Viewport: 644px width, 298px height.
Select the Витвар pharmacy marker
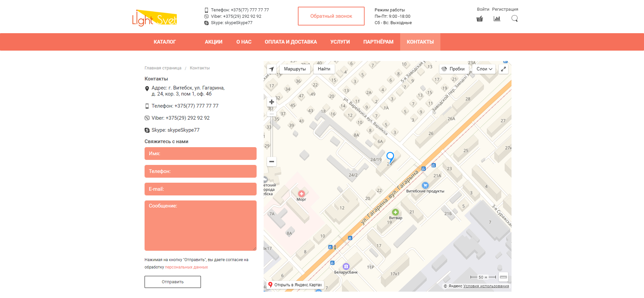click(x=395, y=212)
